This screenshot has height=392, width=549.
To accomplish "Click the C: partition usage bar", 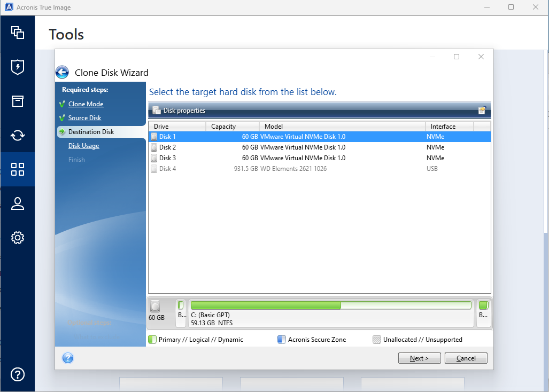I will (330, 305).
